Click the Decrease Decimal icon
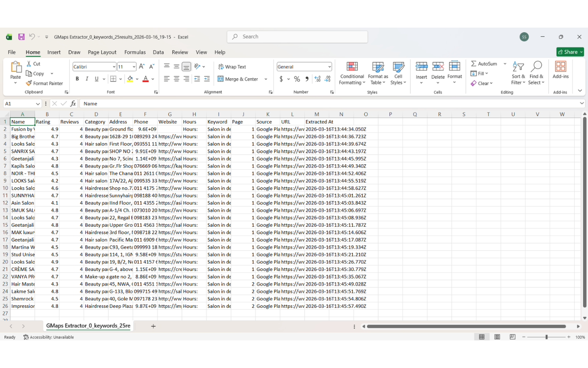The height and width of the screenshot is (368, 588). (328, 79)
